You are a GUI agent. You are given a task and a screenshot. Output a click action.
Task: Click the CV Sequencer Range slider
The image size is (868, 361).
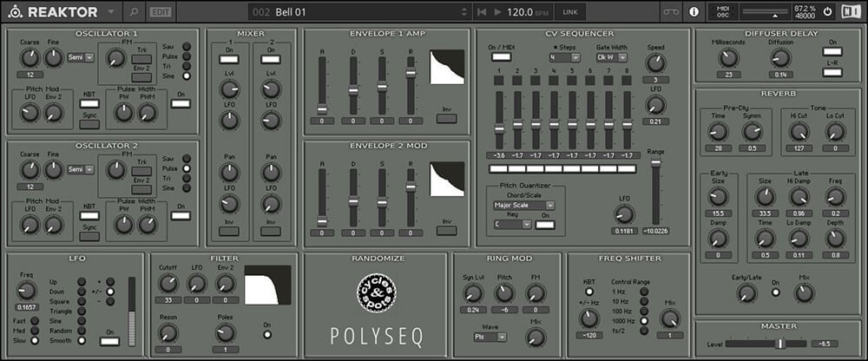click(x=656, y=192)
